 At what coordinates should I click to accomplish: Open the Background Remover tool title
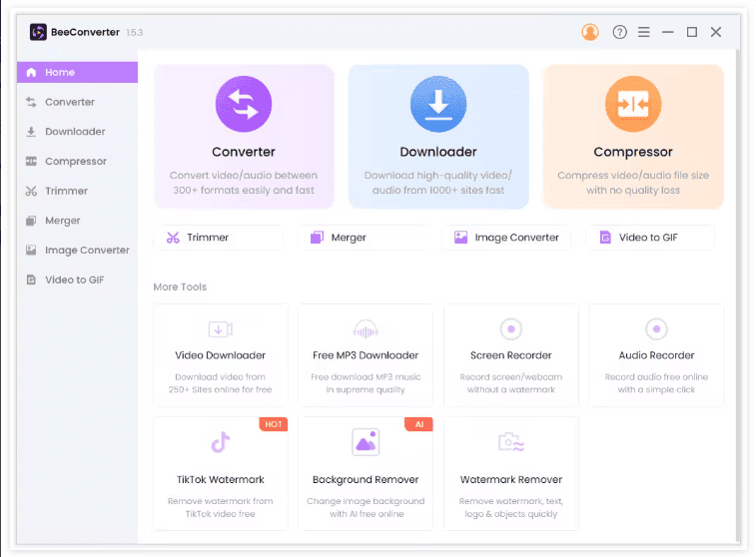(366, 480)
